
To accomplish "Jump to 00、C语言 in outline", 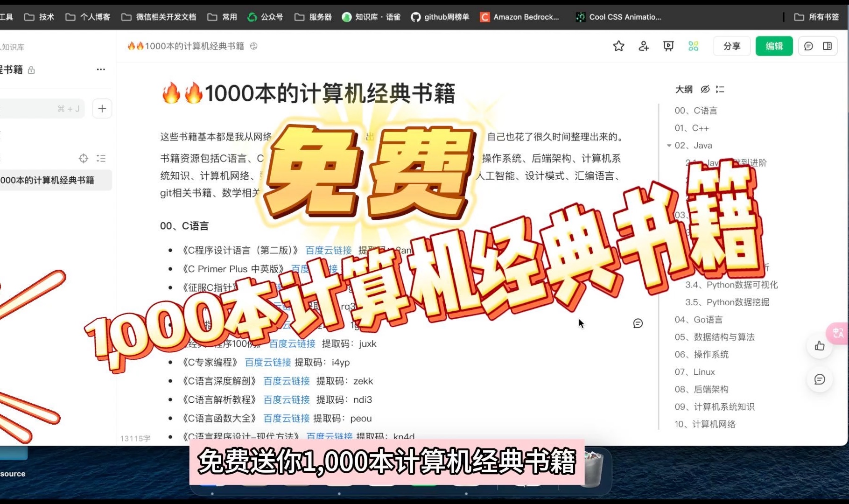I will (x=695, y=111).
